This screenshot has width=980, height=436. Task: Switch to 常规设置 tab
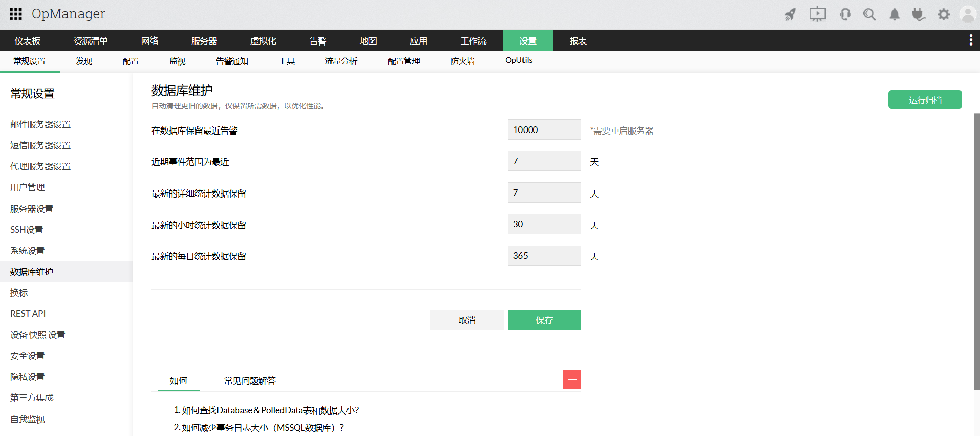(x=30, y=61)
